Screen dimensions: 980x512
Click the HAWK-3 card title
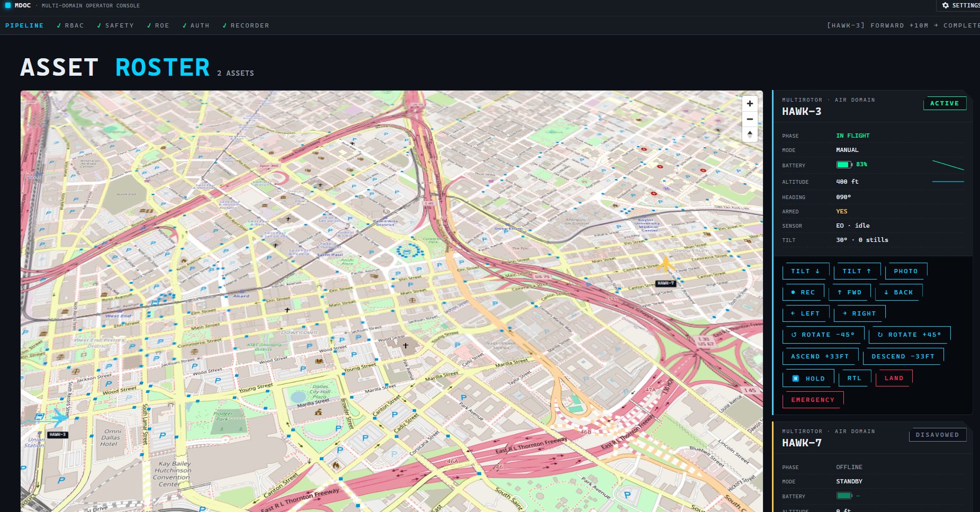coord(802,112)
